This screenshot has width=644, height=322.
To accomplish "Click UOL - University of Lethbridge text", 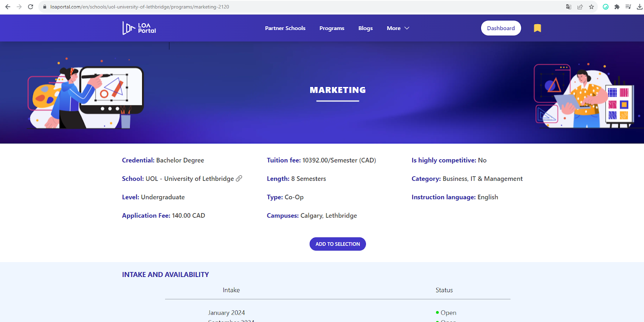I will tap(190, 178).
